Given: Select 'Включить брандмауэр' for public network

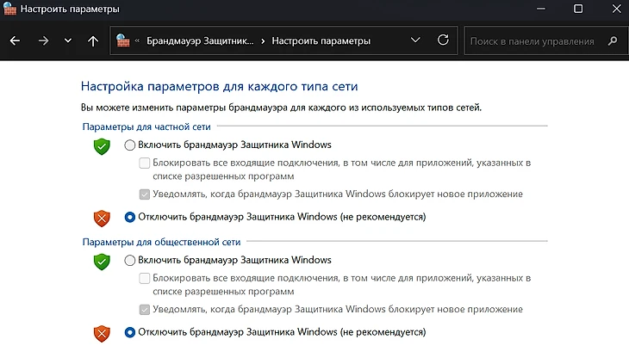Looking at the screenshot, I should point(130,260).
